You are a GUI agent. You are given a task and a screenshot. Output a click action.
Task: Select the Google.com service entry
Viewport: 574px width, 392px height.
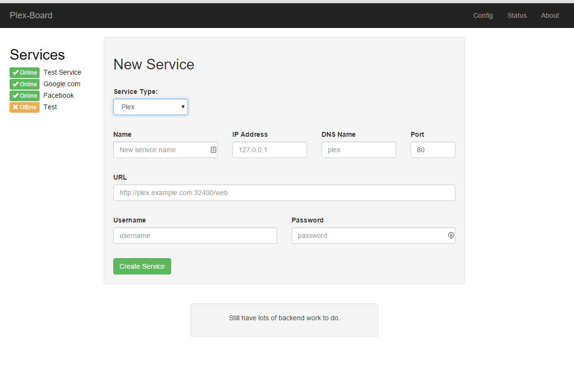(62, 84)
